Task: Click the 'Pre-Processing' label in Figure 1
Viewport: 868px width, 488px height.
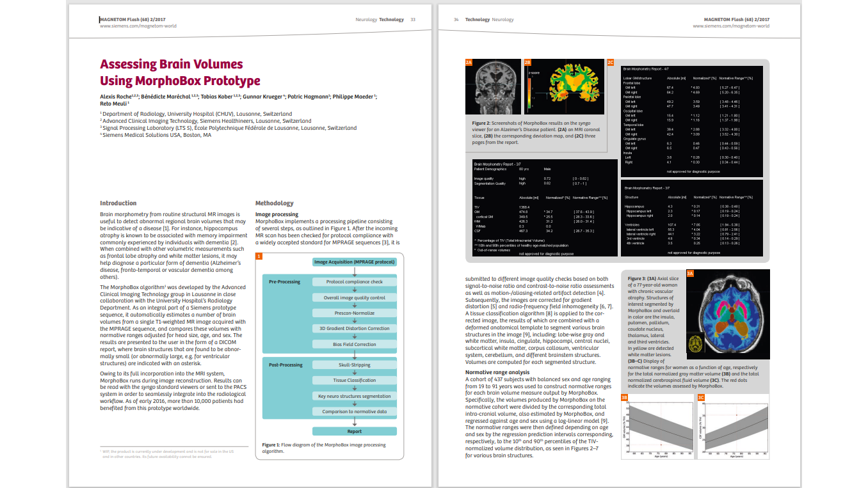Action: tap(285, 281)
